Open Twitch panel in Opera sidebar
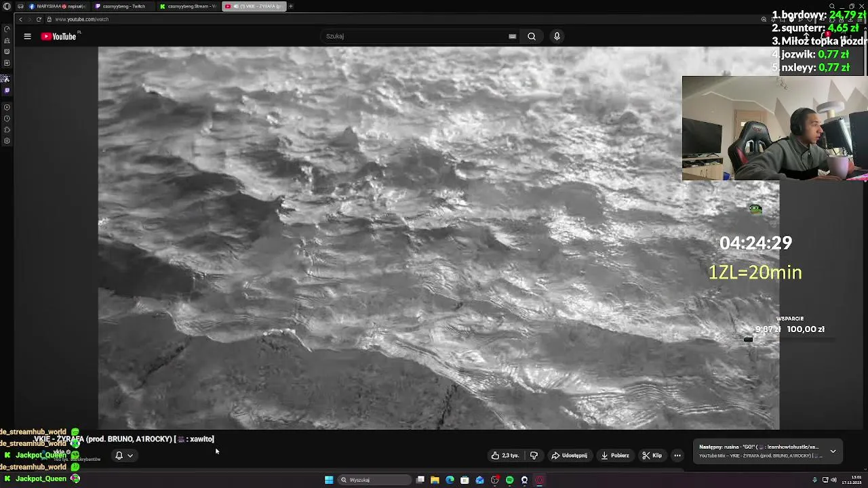 (x=7, y=89)
